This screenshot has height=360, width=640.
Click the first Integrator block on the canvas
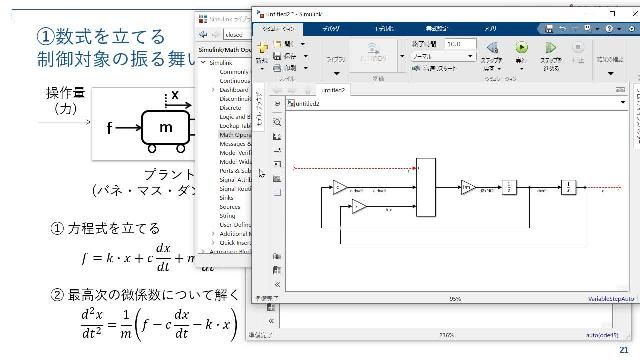[x=509, y=187]
